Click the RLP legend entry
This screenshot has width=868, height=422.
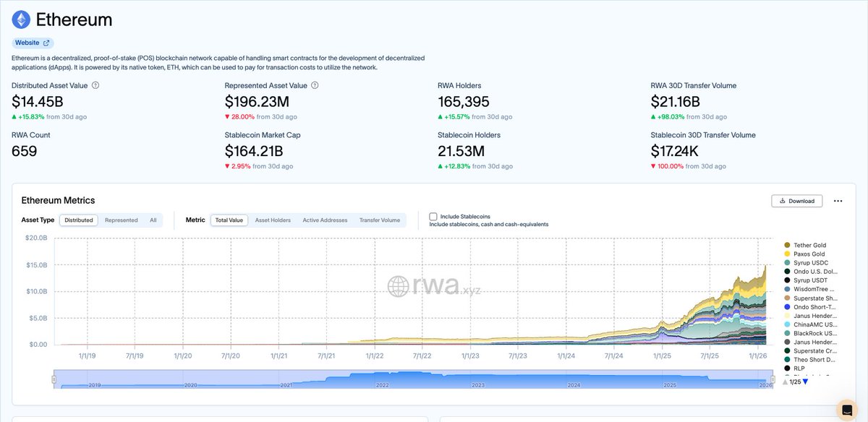[794, 368]
